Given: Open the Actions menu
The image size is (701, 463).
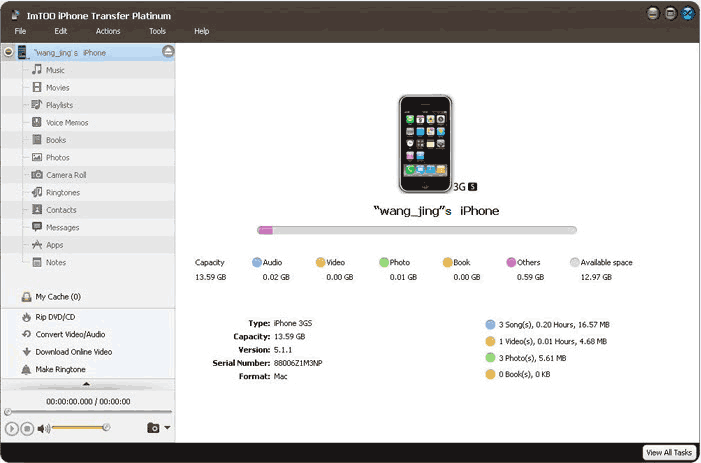Looking at the screenshot, I should click(x=108, y=31).
